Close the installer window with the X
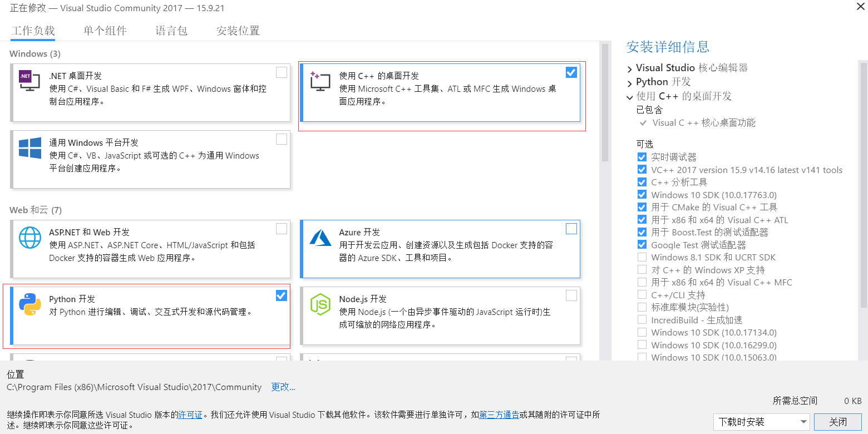Viewport: 868px width, 434px height. coord(860,7)
